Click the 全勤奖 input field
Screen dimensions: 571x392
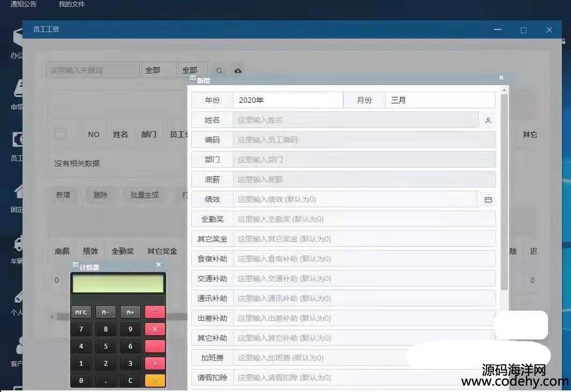(x=364, y=219)
